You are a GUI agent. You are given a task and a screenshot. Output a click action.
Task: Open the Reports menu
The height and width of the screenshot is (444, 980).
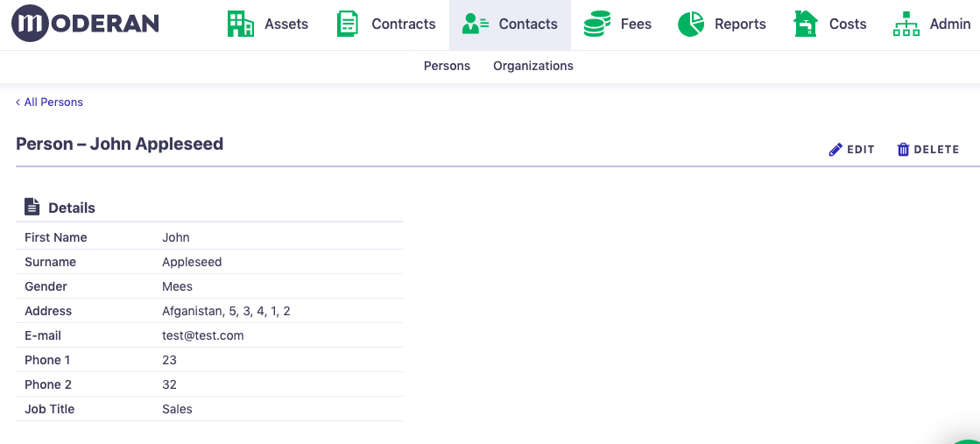tap(722, 24)
